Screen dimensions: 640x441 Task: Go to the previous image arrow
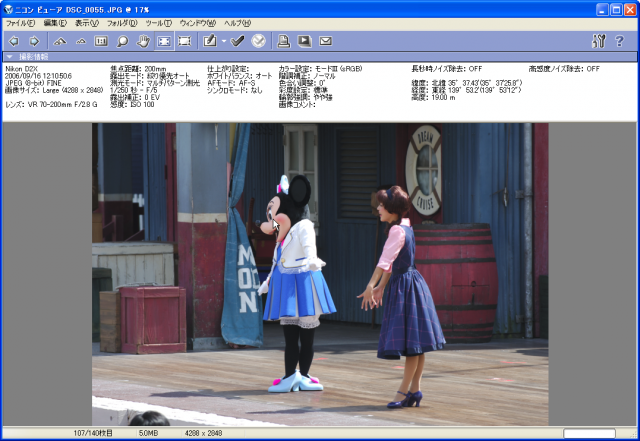point(13,41)
